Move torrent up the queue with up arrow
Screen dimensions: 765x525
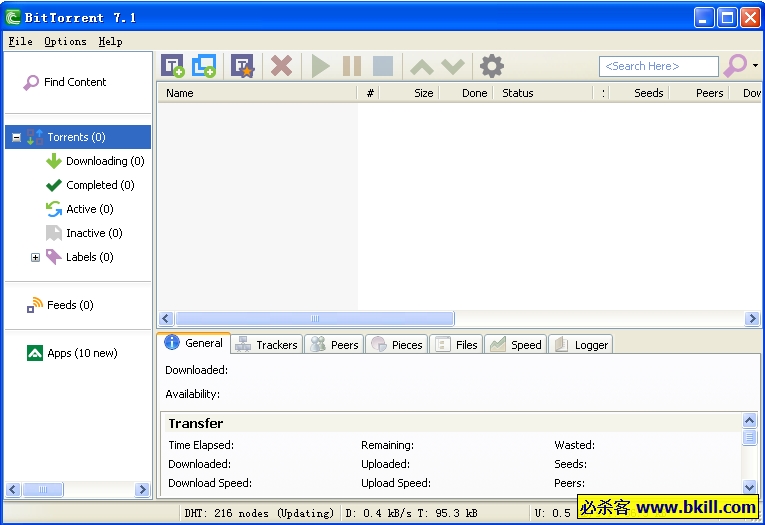click(x=422, y=67)
